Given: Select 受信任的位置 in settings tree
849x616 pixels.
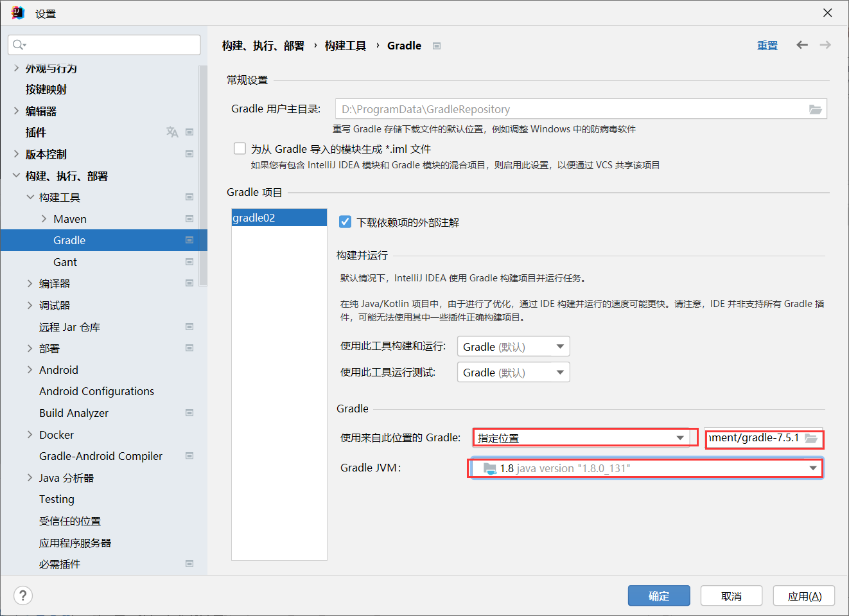Looking at the screenshot, I should pos(70,521).
